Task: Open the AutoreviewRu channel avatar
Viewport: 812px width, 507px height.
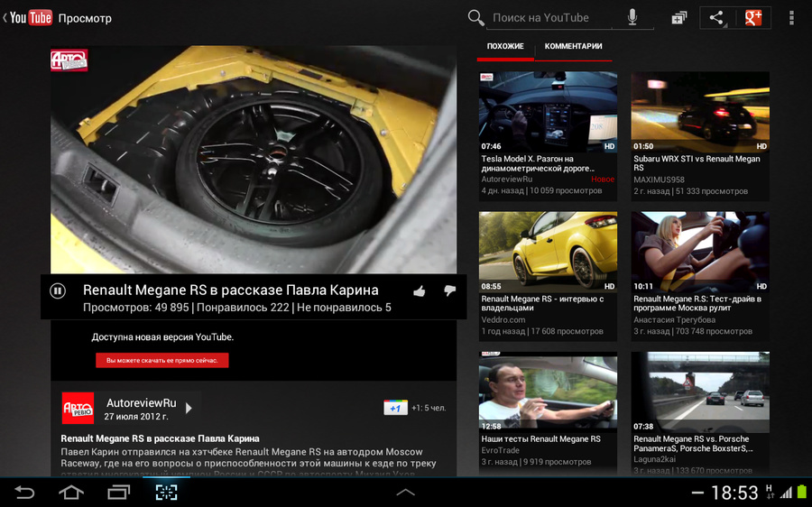Action: pos(78,408)
